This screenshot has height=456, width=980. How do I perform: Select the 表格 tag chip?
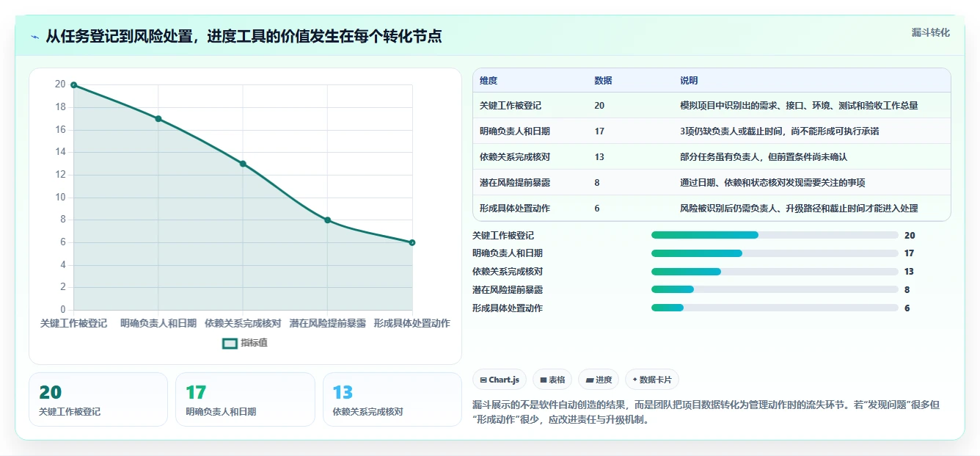point(552,380)
